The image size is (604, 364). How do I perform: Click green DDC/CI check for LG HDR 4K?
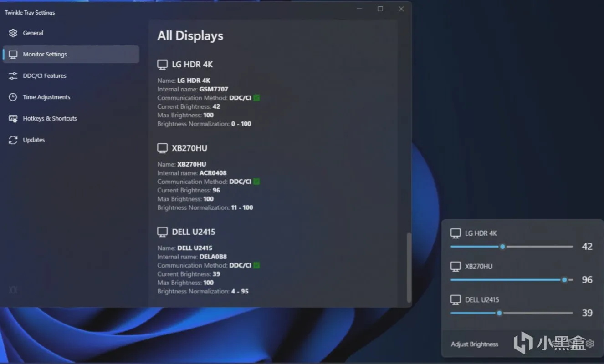(x=256, y=98)
